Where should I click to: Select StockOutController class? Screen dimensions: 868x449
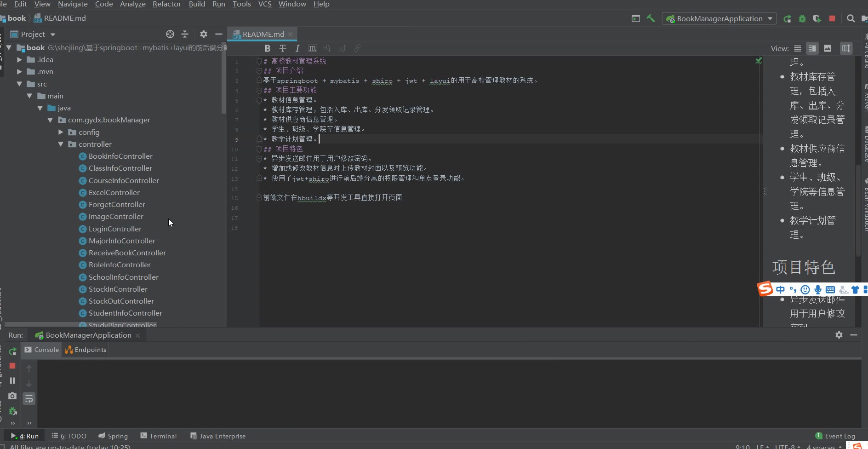click(121, 301)
